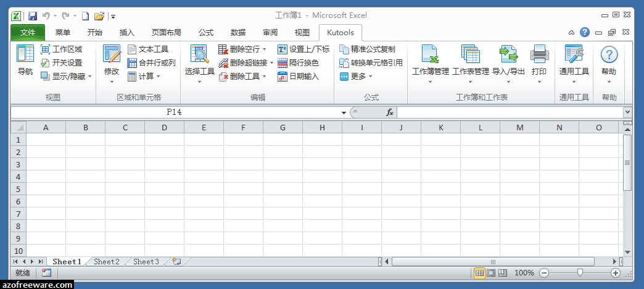Switch to the 审阅 review tab

point(270,33)
